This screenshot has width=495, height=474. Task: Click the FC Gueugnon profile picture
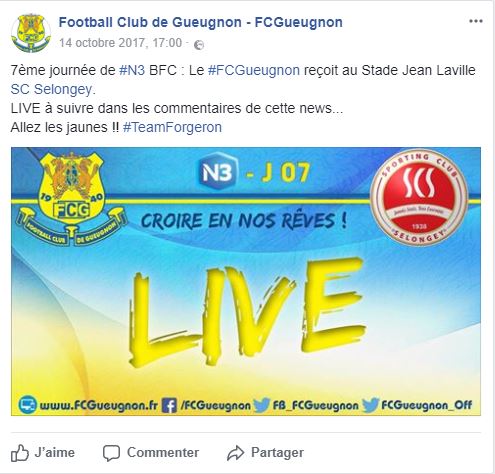tap(31, 33)
